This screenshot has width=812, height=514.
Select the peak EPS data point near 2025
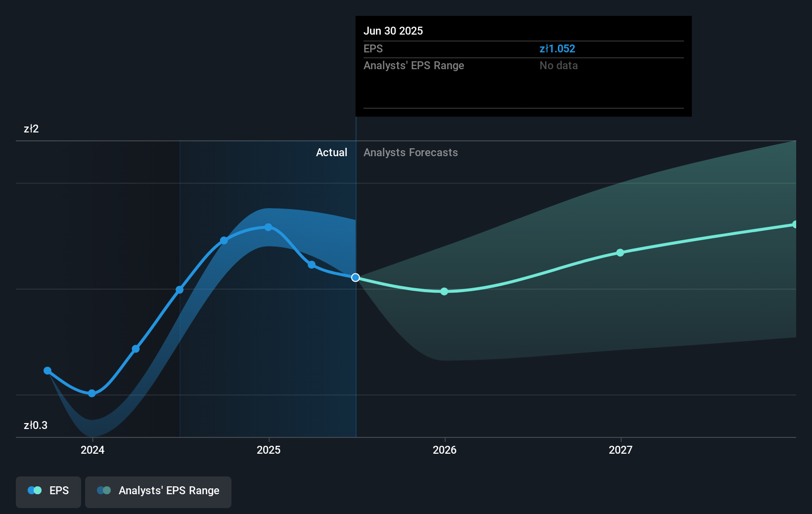tap(268, 227)
